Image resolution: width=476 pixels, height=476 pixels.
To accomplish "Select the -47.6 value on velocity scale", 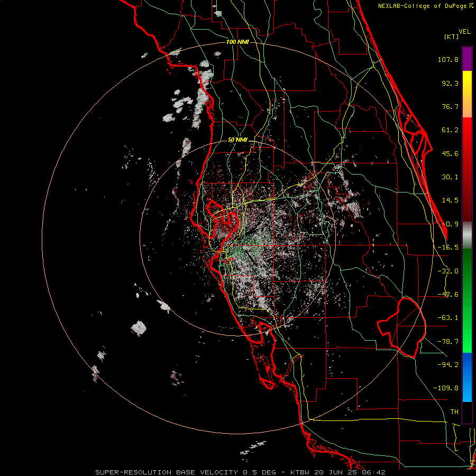I will coord(448,295).
